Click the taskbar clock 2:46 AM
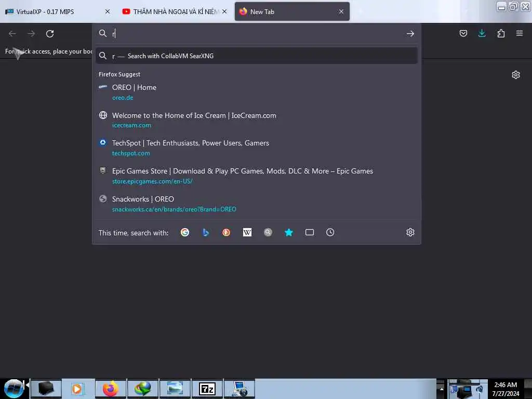This screenshot has height=399, width=532. tap(506, 389)
